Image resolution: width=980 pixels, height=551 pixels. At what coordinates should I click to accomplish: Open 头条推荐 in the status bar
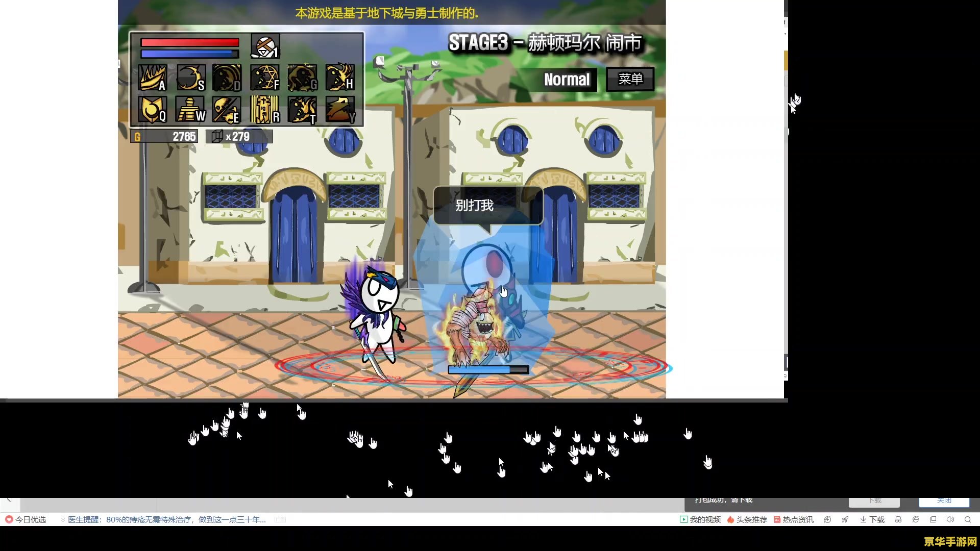click(747, 519)
